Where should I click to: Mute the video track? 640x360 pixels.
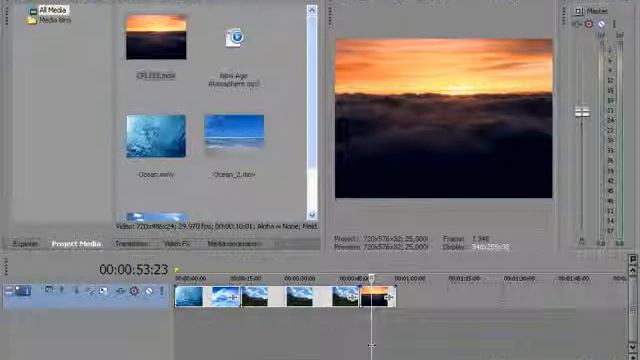click(149, 291)
